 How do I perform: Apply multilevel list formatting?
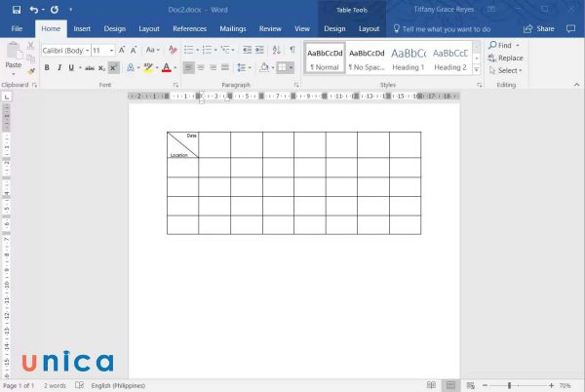point(225,50)
